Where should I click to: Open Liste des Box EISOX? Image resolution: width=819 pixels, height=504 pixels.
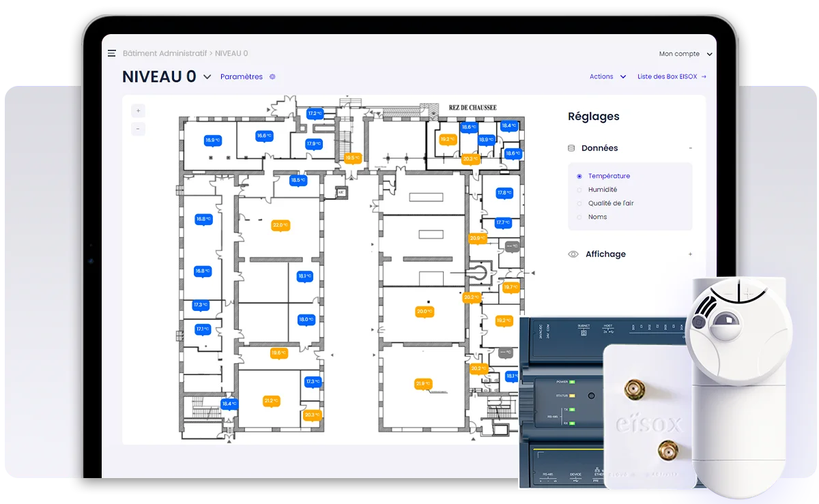point(672,77)
